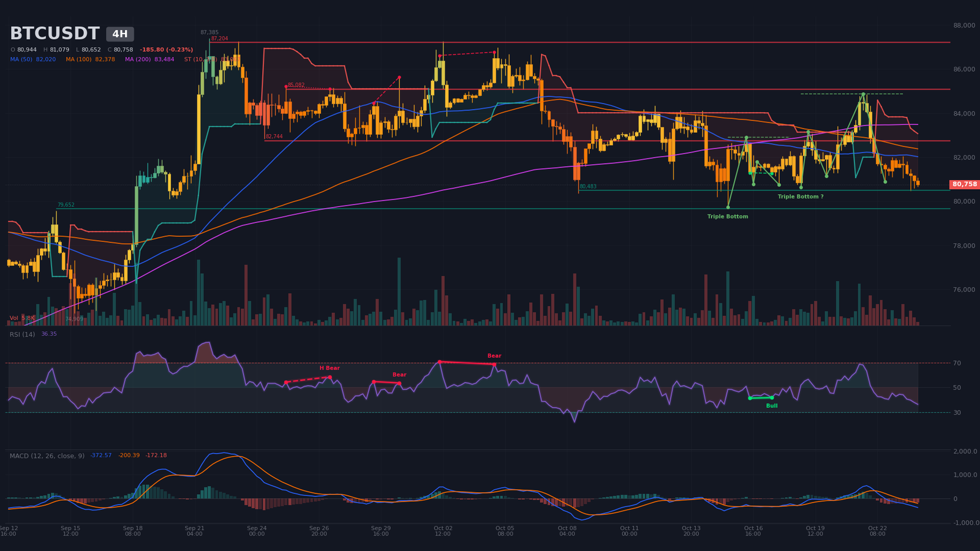Click the Open price value 80,944
This screenshot has width=980, height=551.
(x=27, y=50)
